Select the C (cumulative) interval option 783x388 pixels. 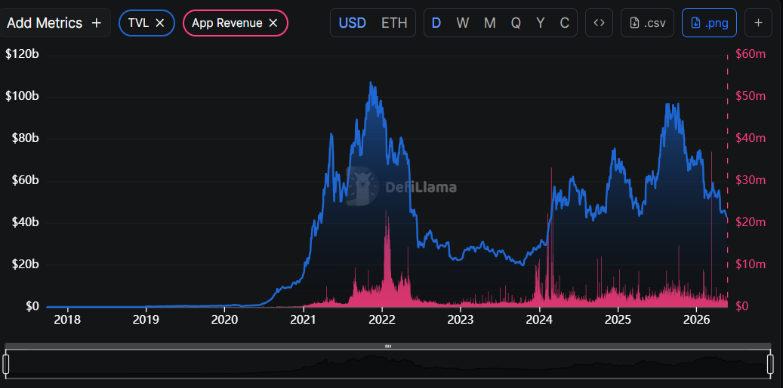coord(564,23)
